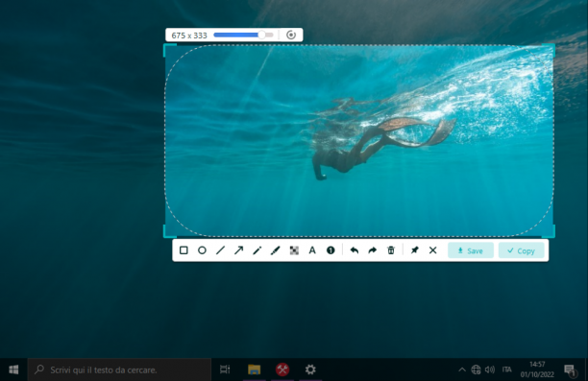Click the 675 x 333 size label
588x381 pixels.
coord(189,36)
